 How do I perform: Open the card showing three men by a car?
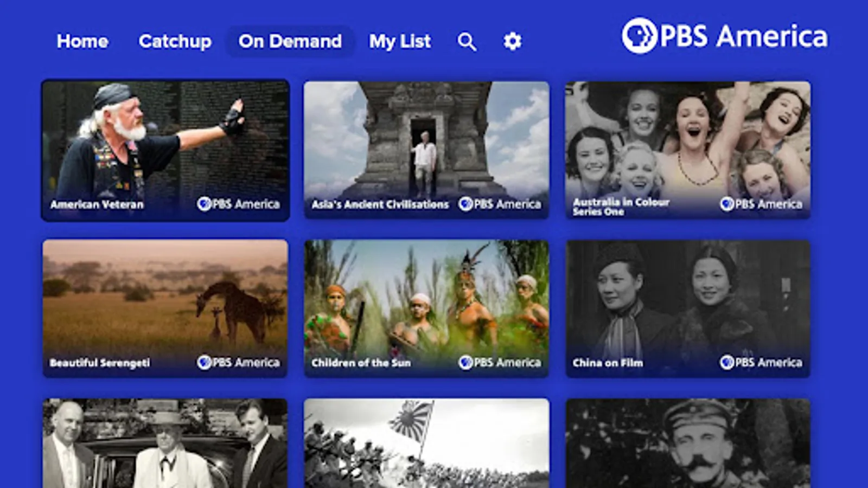[x=165, y=443]
